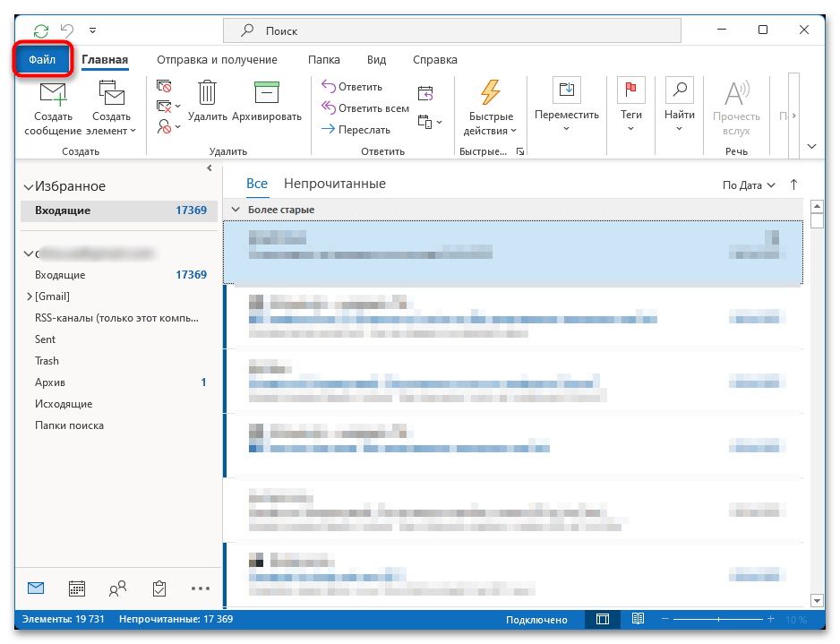This screenshot has width=840, height=644.
Task: Click Ответить всем button
Action: tap(364, 107)
